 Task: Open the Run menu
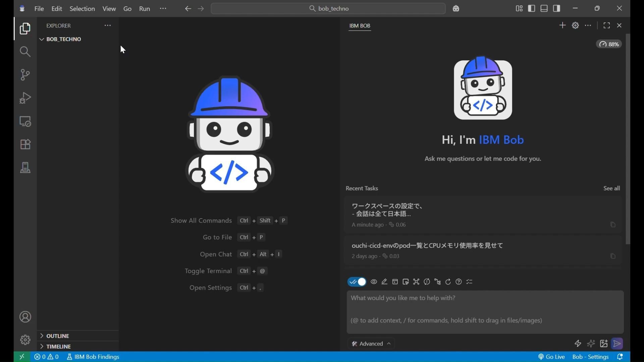(145, 9)
